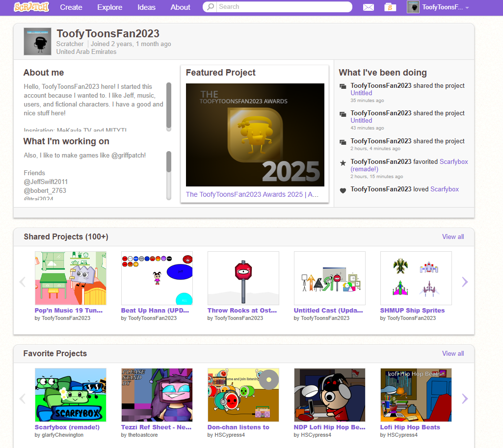Open Pop'n Music 19 Tun... thumbnail

[x=71, y=278]
